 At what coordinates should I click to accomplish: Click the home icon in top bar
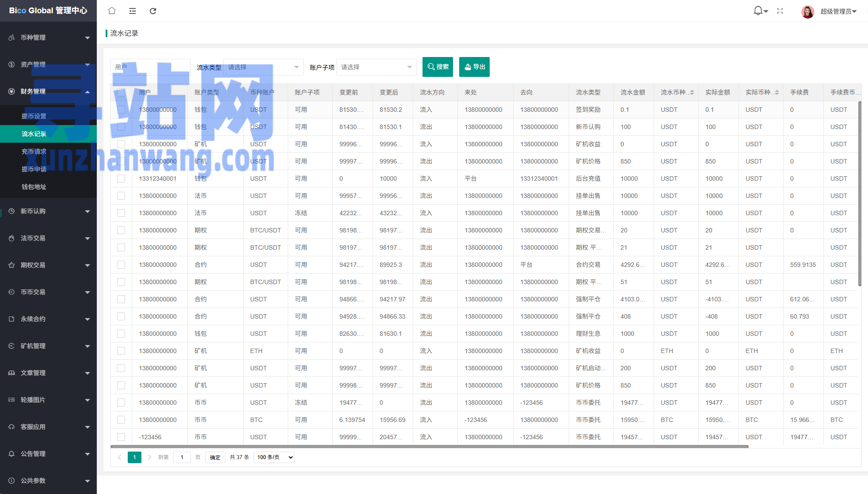(x=112, y=11)
